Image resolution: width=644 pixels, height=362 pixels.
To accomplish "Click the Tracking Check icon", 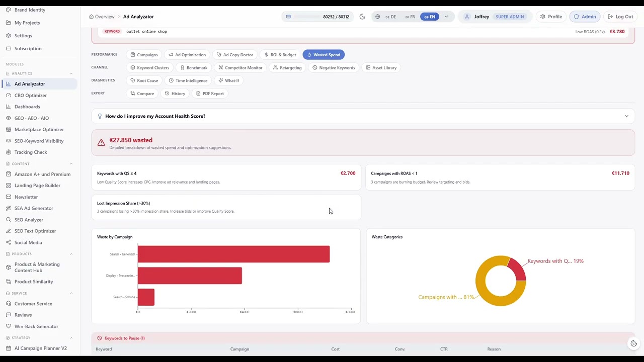I will pos(9,152).
